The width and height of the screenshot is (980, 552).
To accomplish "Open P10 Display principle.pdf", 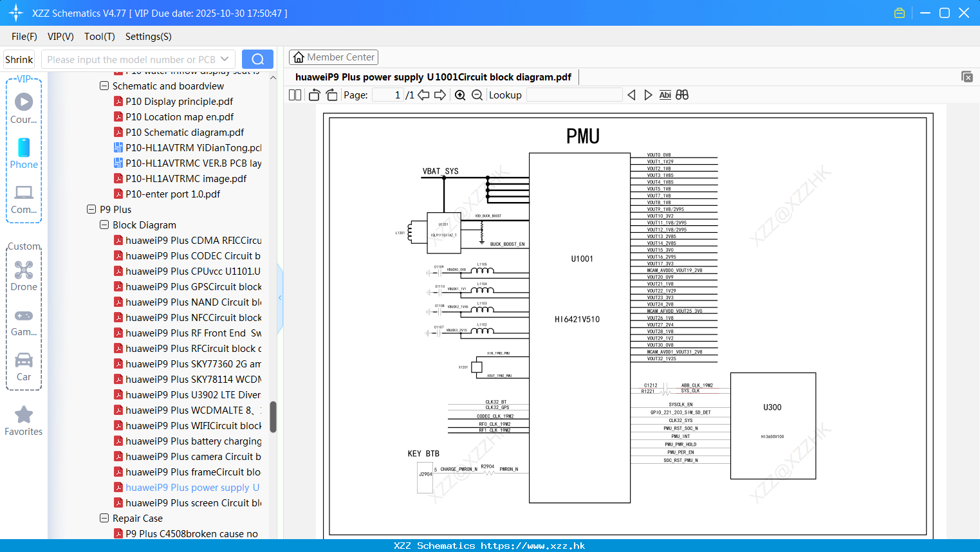I will (x=173, y=101).
